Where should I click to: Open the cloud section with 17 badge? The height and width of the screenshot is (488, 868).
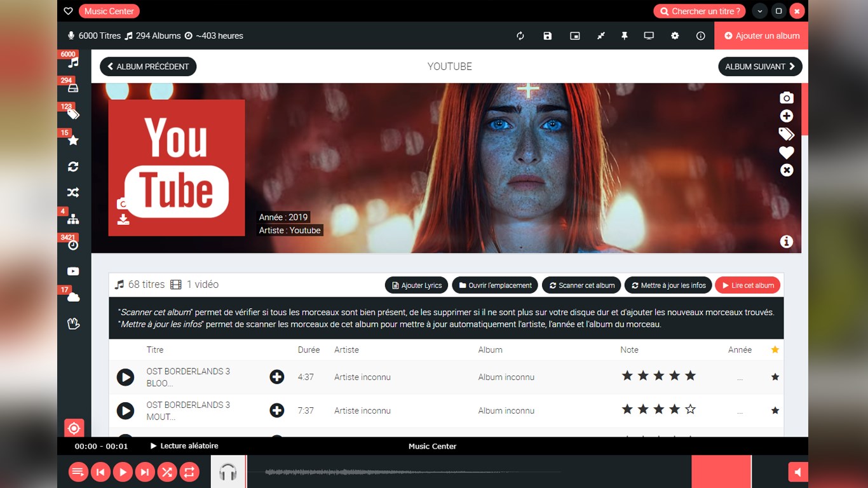tap(73, 297)
